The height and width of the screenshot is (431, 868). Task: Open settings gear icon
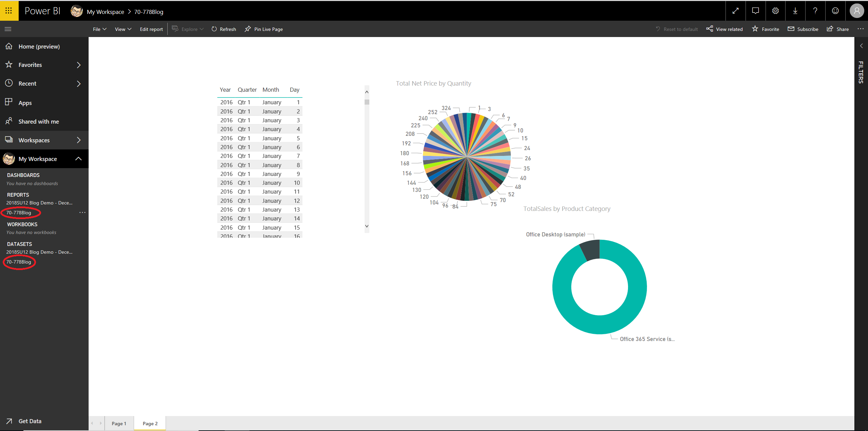coord(775,11)
